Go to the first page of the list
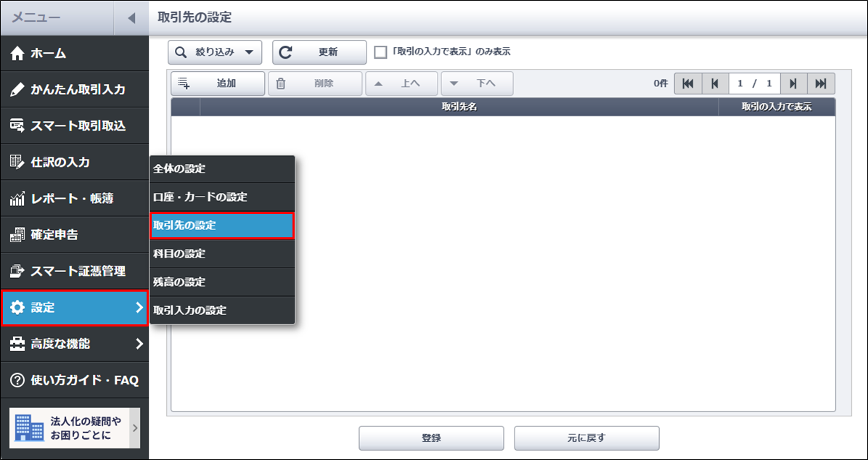This screenshot has height=460, width=868. (x=688, y=83)
